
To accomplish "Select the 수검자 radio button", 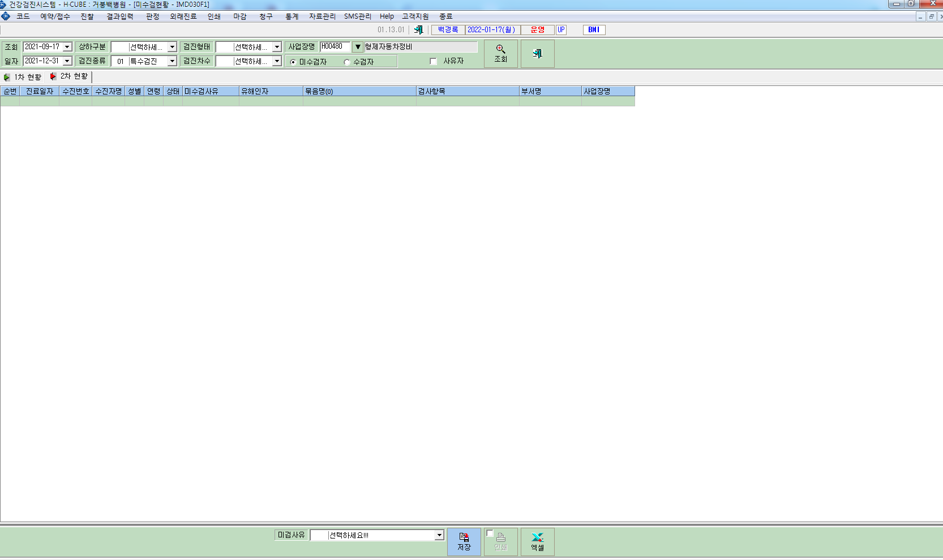I will (347, 62).
